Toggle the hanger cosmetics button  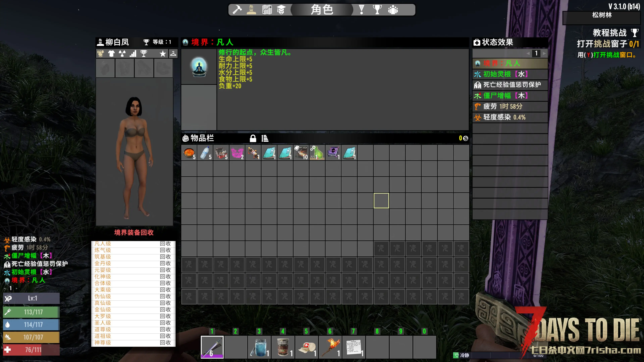click(x=173, y=53)
